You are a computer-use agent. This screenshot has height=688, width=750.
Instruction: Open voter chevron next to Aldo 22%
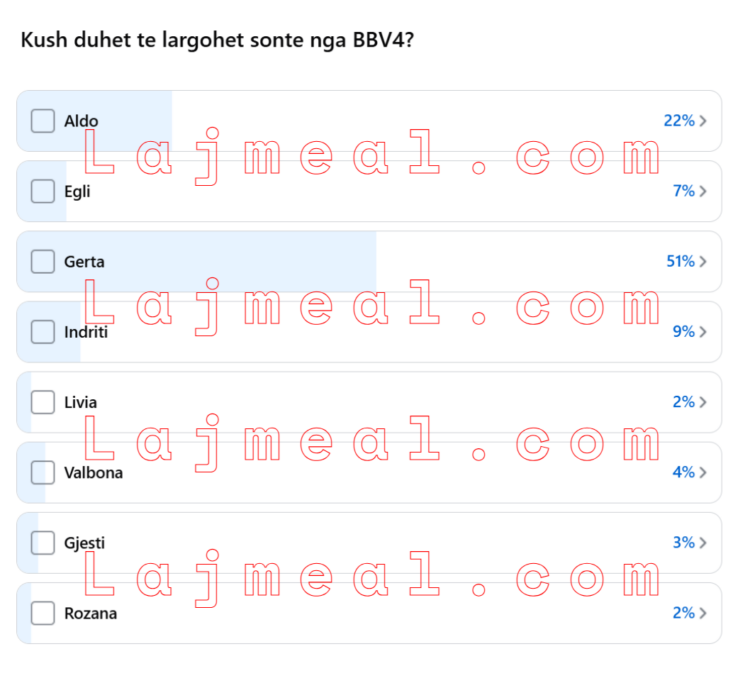(703, 121)
